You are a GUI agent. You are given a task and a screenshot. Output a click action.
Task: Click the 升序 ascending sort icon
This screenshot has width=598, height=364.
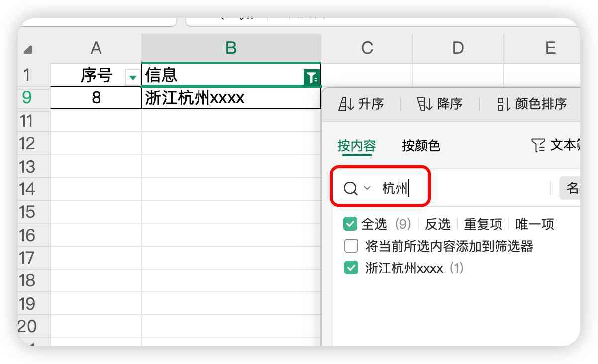[346, 103]
